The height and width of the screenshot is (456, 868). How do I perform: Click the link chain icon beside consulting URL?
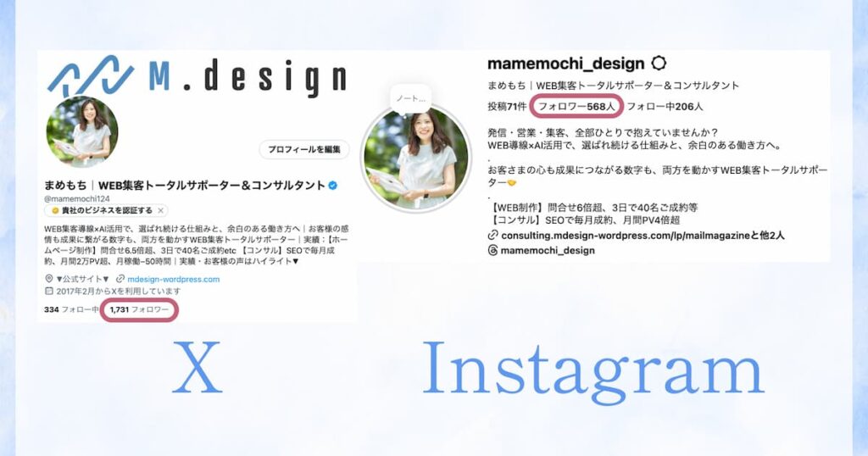492,235
